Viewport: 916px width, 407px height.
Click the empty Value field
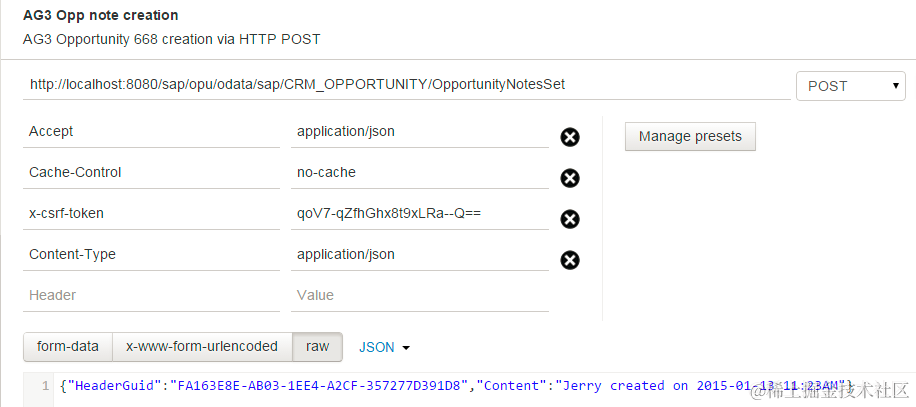point(419,295)
